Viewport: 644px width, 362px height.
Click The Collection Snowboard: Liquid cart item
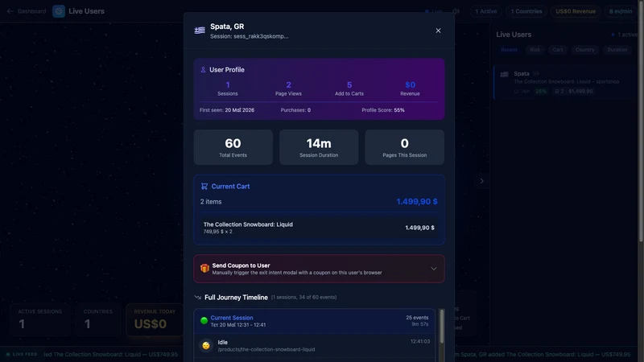click(319, 228)
